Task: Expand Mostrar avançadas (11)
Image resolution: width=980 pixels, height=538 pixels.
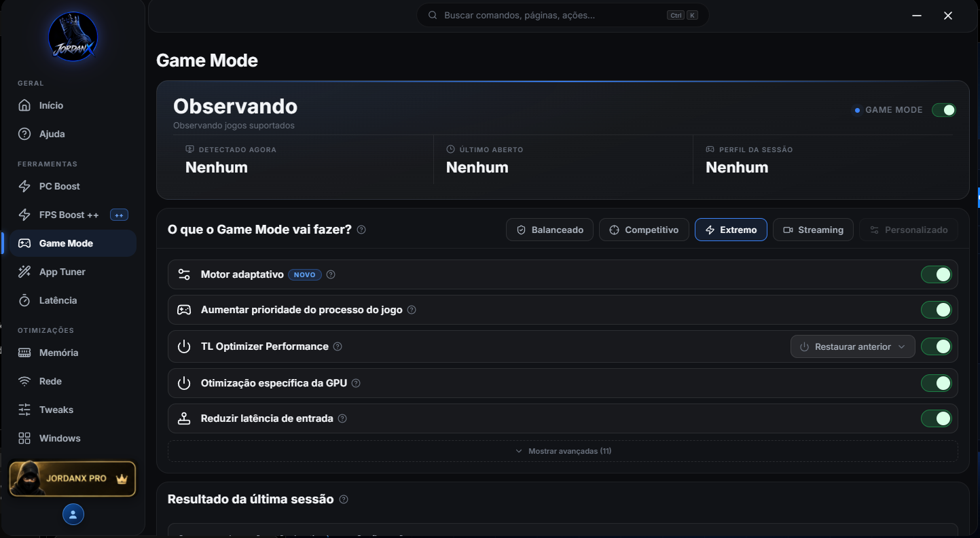Action: pyautogui.click(x=563, y=451)
